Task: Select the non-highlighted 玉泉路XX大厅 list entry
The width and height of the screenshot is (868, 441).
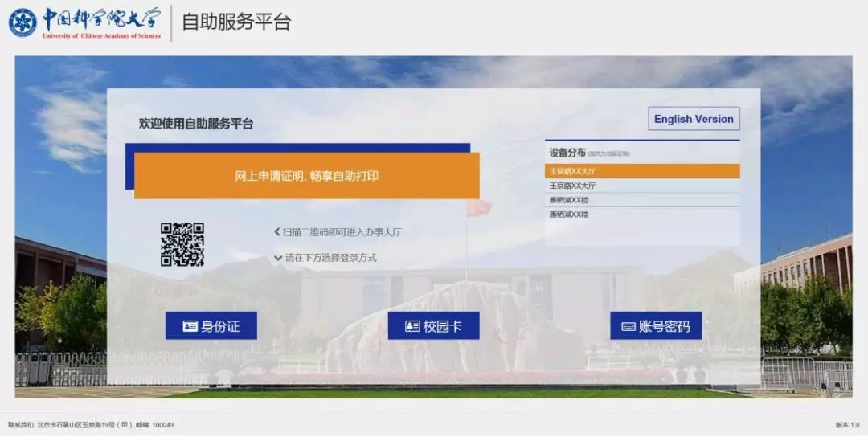Action: click(x=641, y=186)
